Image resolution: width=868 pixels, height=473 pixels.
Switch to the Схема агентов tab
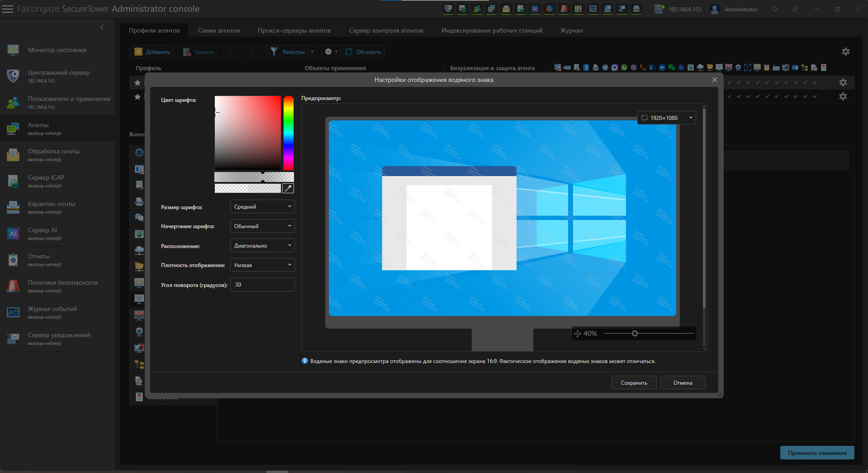[219, 30]
